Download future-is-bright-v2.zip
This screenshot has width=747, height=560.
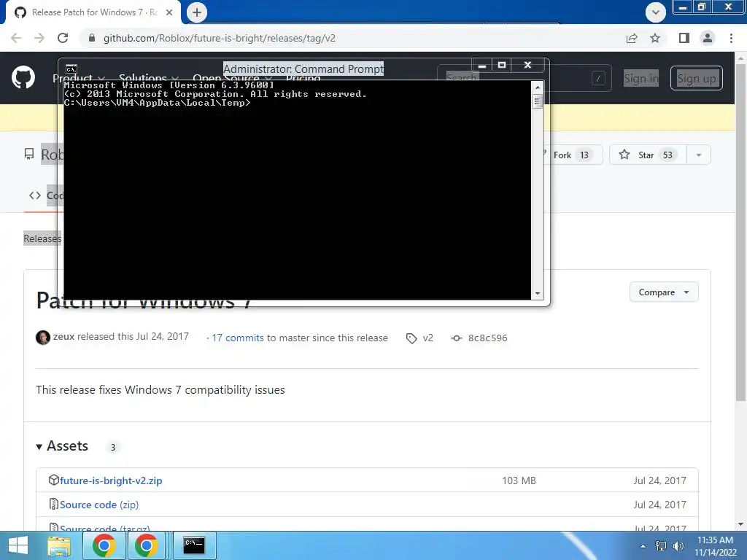(111, 481)
